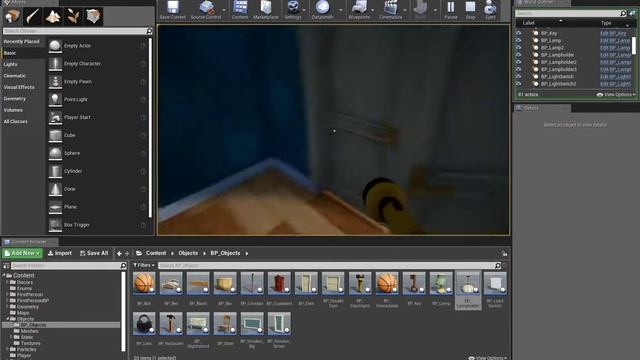The width and height of the screenshot is (640, 360).
Task: Click the Import button
Action: (60, 253)
